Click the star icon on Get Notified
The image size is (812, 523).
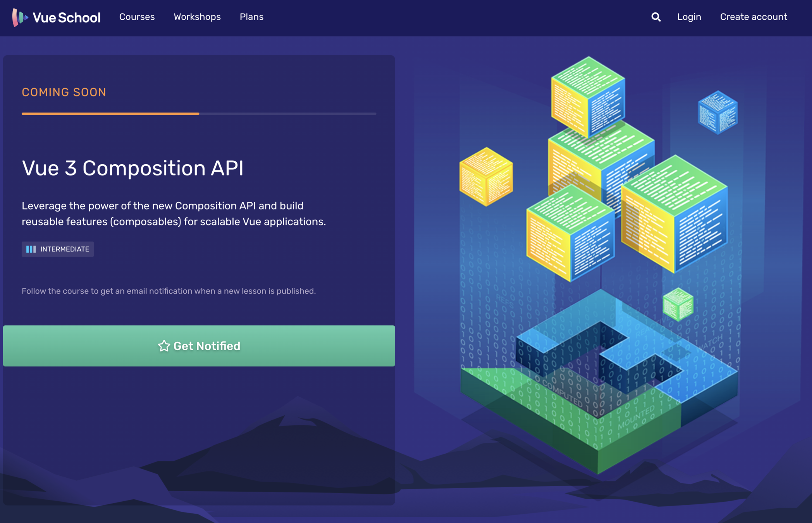pos(164,346)
